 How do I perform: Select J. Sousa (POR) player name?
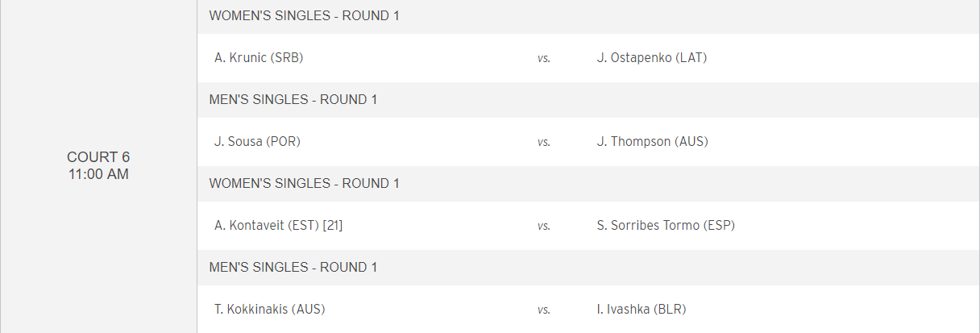257,141
